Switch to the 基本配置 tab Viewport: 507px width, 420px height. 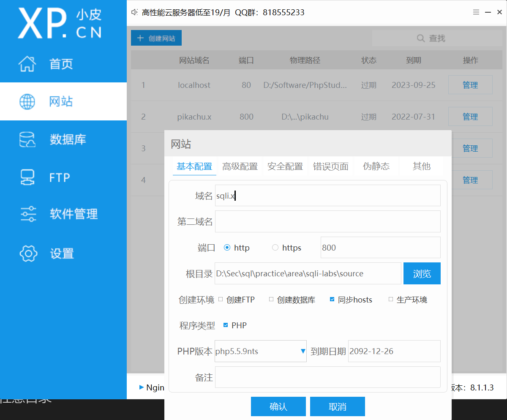(194, 166)
